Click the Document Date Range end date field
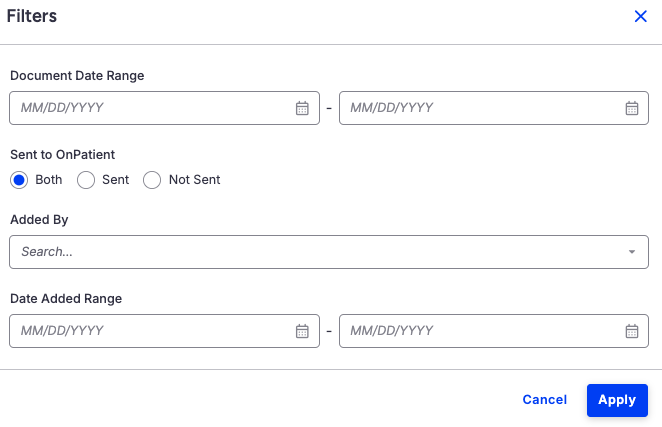662x427 pixels. pos(480,108)
